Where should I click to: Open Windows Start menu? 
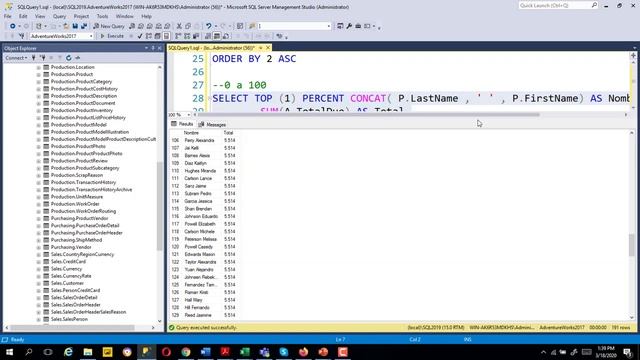9,352
